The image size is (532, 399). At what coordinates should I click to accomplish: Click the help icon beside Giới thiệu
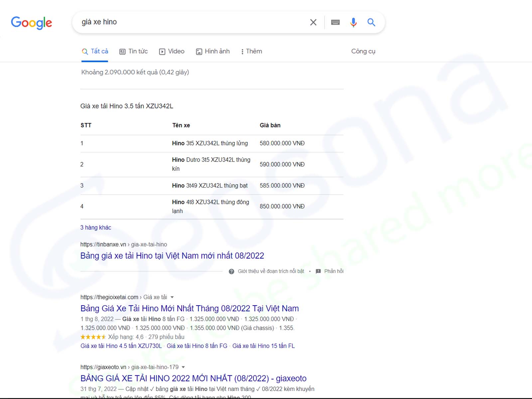231,271
